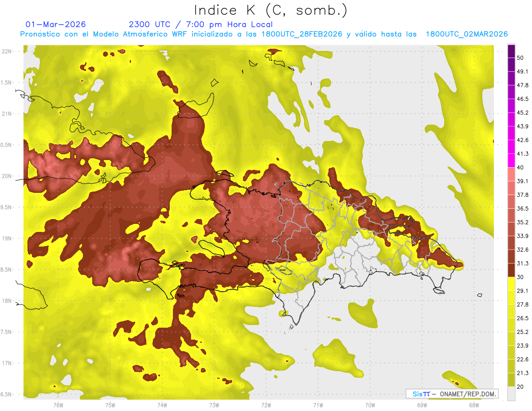Click the '43.9' color scale value
This screenshot has height=411, width=532.
point(523,126)
